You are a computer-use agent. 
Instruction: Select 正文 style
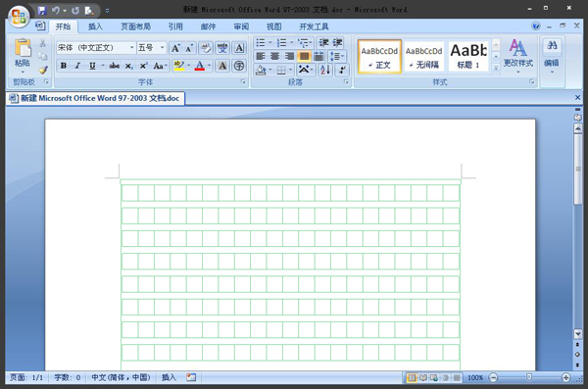[379, 56]
